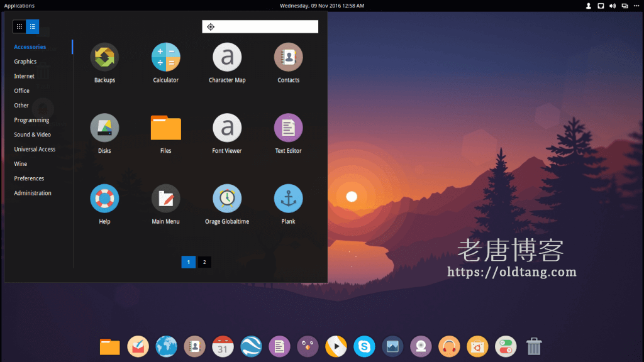Select the Programming category
This screenshot has height=362, width=644.
coord(31,119)
